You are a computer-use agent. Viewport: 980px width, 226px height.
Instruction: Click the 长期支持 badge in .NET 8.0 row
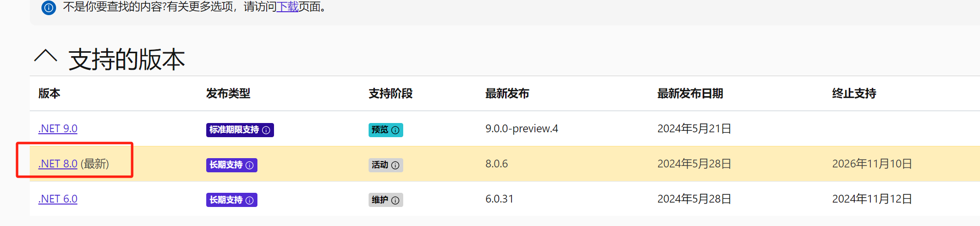pyautogui.click(x=232, y=165)
